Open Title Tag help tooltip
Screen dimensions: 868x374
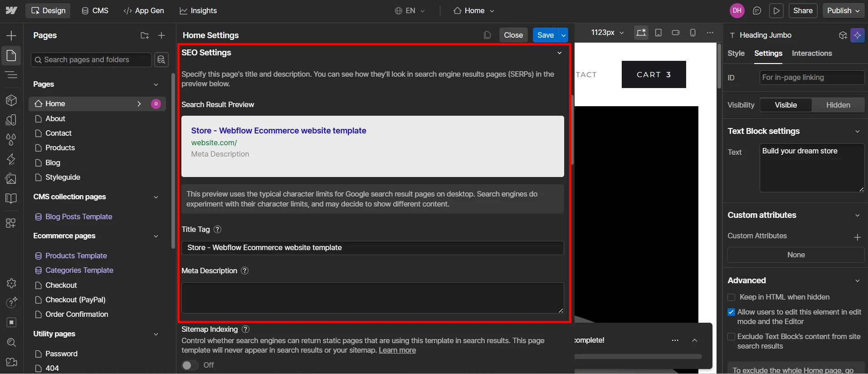tap(218, 229)
